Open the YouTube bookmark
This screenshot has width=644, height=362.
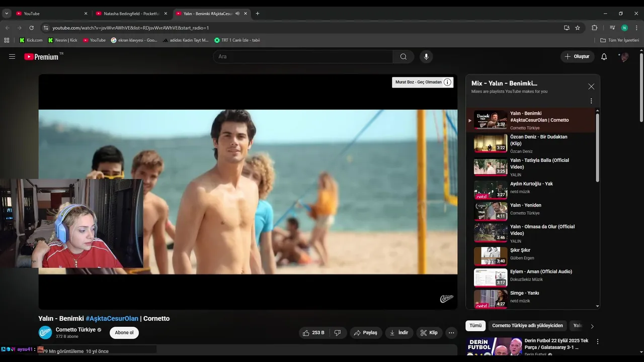tap(94, 40)
